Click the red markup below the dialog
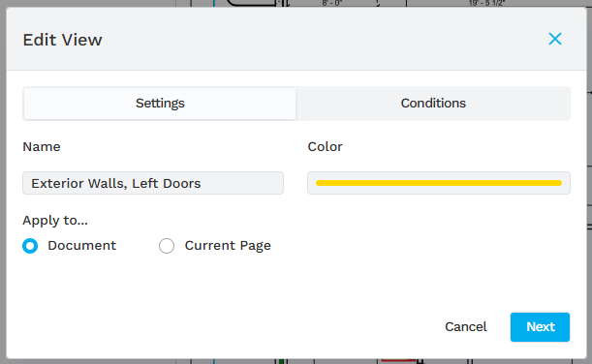Screen dimensions: 592x364 pos(398,360)
